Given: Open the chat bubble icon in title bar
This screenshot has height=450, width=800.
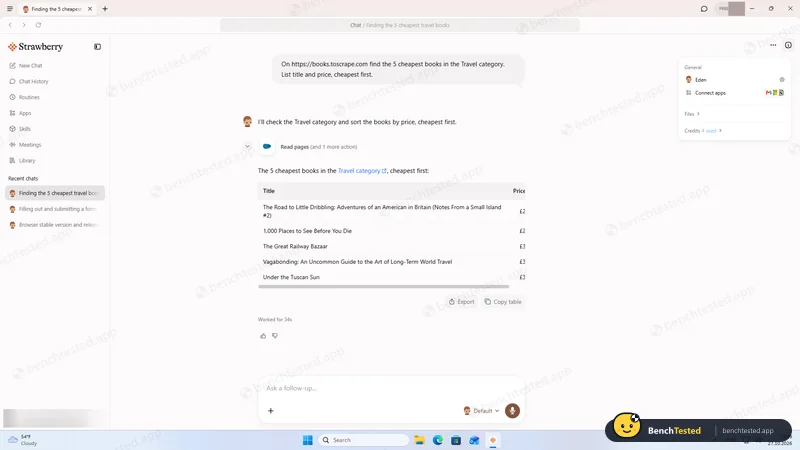Looking at the screenshot, I should coord(704,9).
